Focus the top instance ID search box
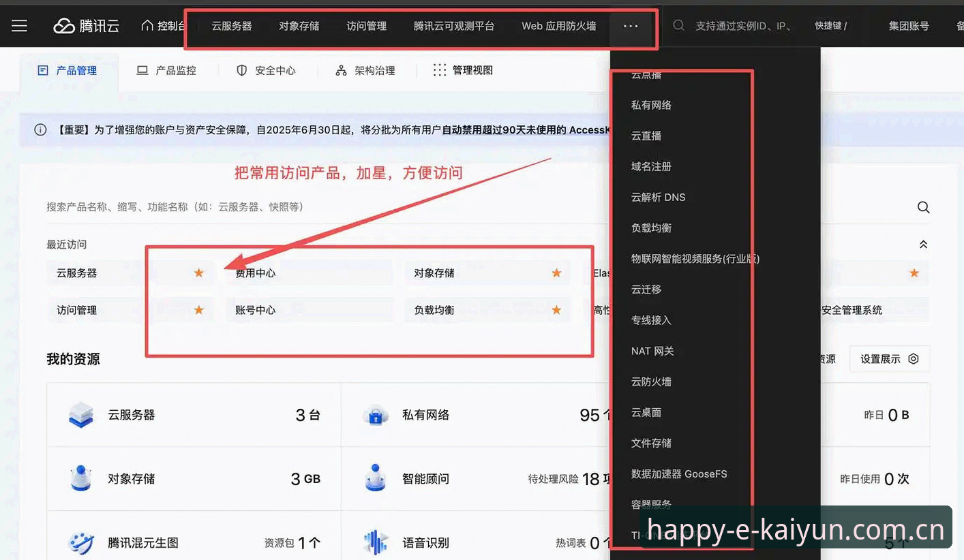The image size is (964, 560). point(743,26)
